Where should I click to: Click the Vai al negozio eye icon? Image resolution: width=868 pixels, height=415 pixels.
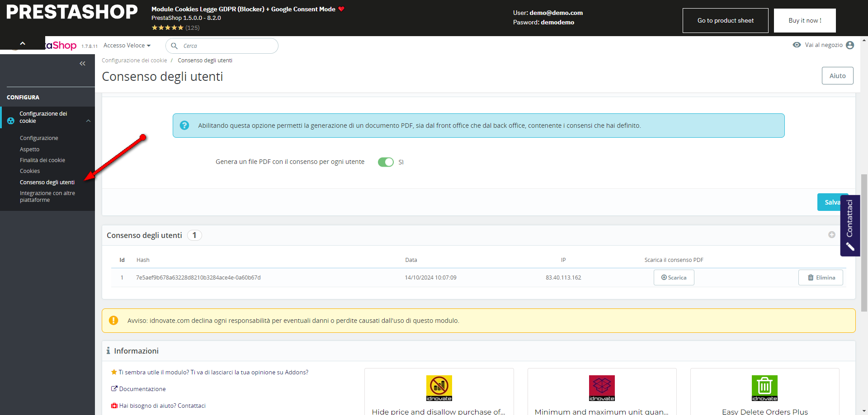pos(797,45)
